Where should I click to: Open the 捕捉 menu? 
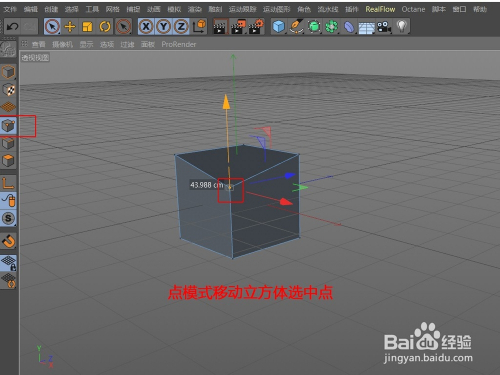(133, 9)
